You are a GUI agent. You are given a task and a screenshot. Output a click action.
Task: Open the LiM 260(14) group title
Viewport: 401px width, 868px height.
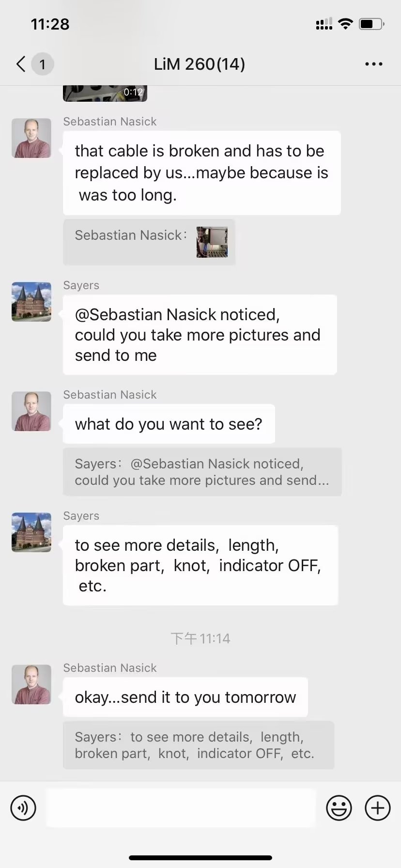pos(200,64)
